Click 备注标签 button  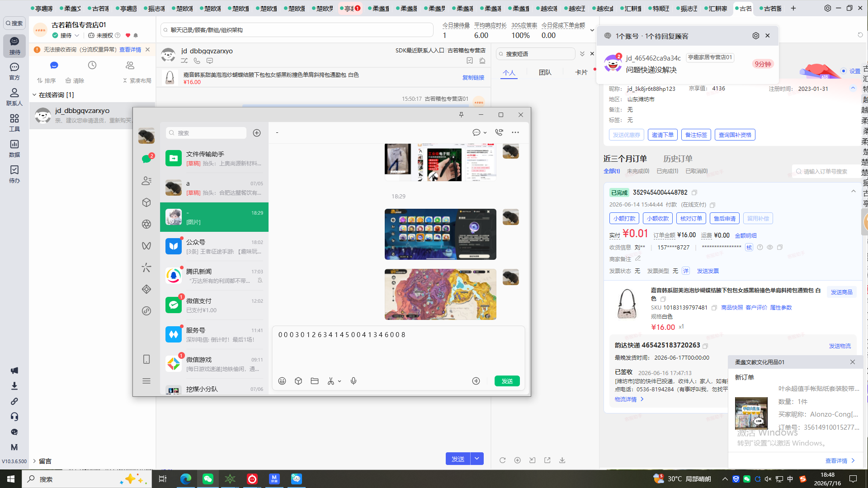click(696, 135)
